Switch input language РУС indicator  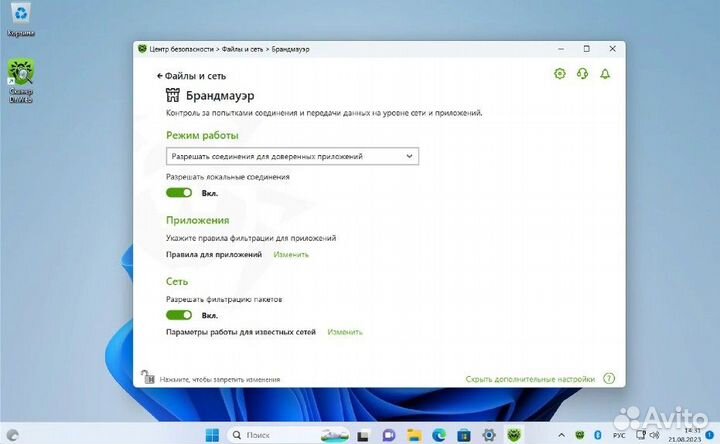coord(619,435)
